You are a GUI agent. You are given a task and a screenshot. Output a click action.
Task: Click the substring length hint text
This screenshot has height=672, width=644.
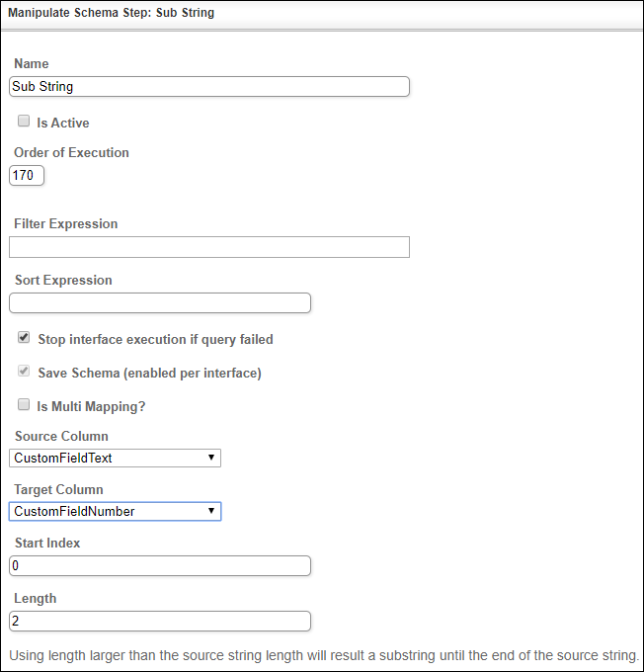point(324,655)
